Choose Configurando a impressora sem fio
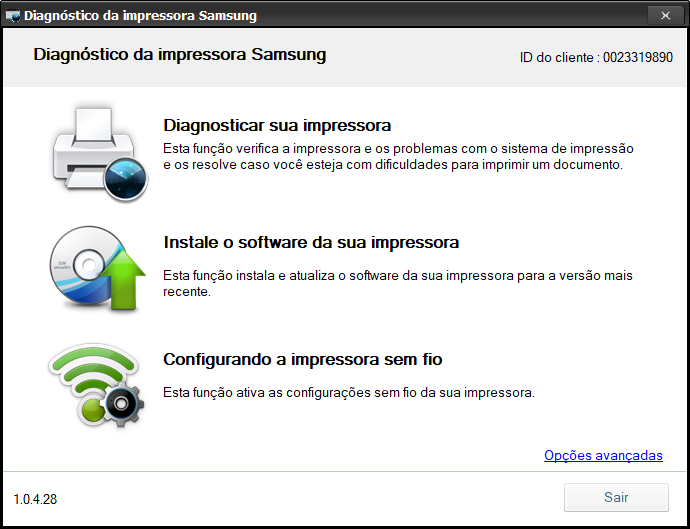The image size is (690, 529). [303, 360]
